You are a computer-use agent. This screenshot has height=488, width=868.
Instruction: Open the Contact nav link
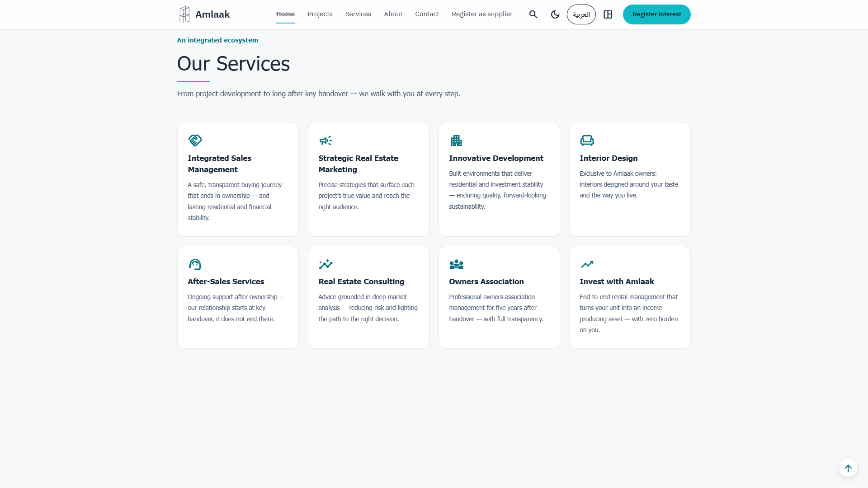pos(427,14)
